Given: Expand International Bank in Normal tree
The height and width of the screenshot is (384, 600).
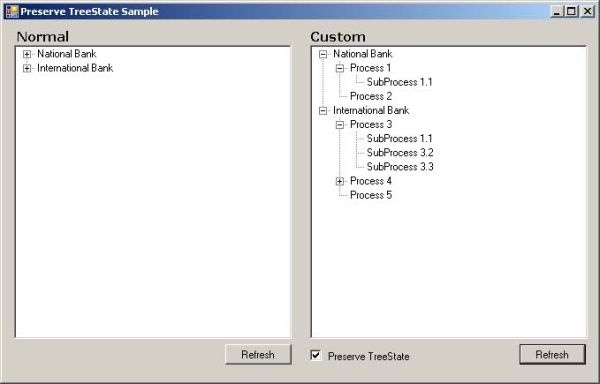Looking at the screenshot, I should [27, 68].
